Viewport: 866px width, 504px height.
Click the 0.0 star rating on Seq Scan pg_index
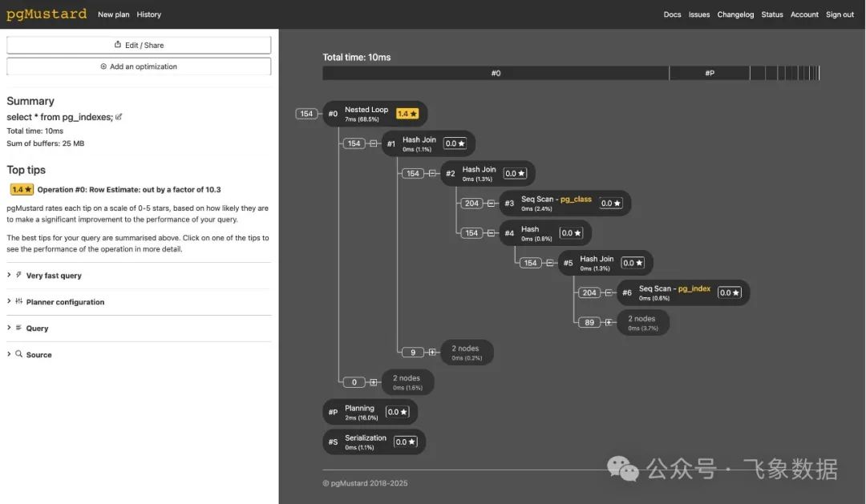click(x=730, y=292)
